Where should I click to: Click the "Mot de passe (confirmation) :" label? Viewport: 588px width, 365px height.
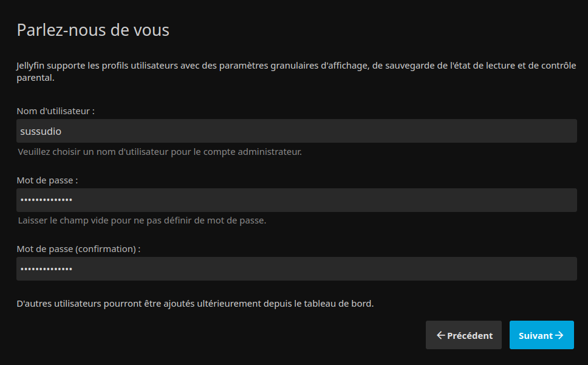78,249
